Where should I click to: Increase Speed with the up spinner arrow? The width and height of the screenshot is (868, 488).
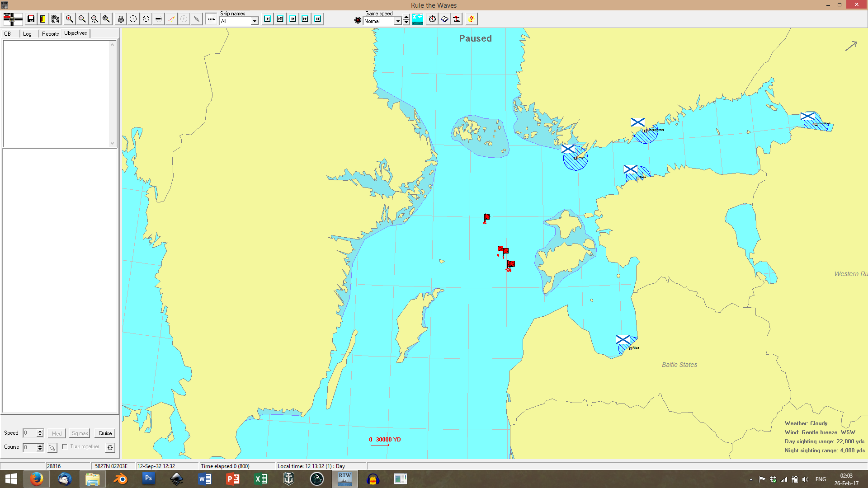[x=40, y=431]
